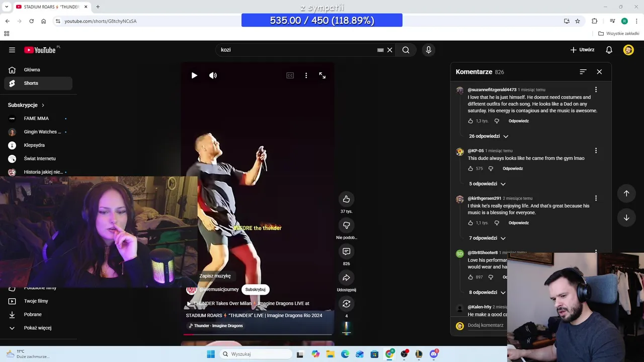
Task: Mute the Shorts video volume
Action: click(x=213, y=75)
